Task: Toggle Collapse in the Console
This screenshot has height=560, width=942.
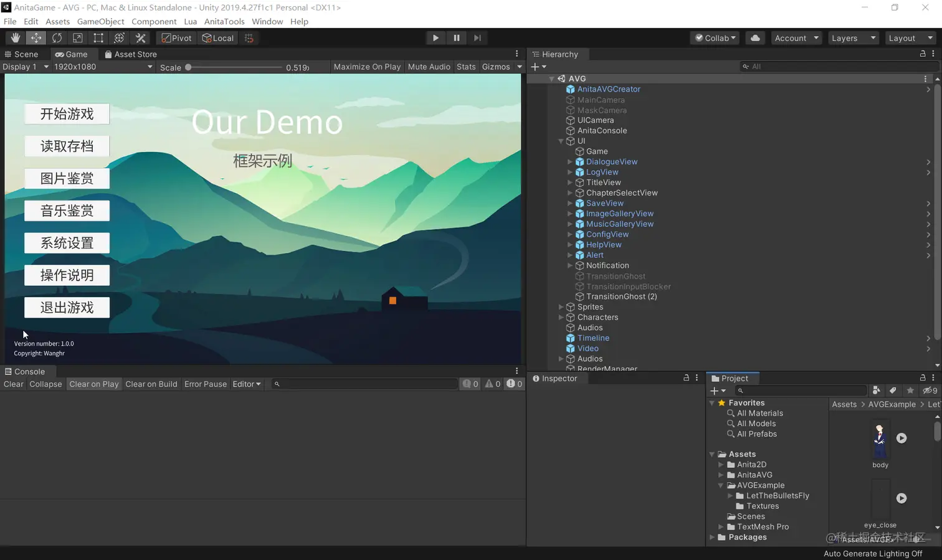Action: pyautogui.click(x=45, y=384)
